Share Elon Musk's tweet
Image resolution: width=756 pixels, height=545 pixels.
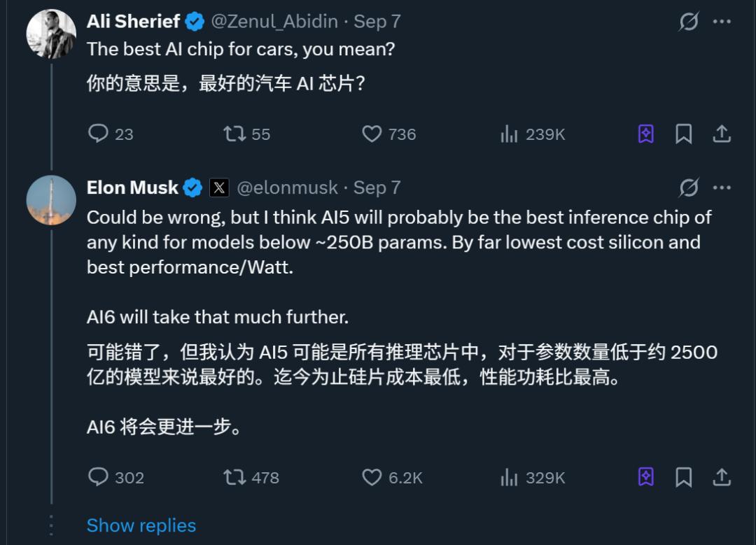point(722,477)
